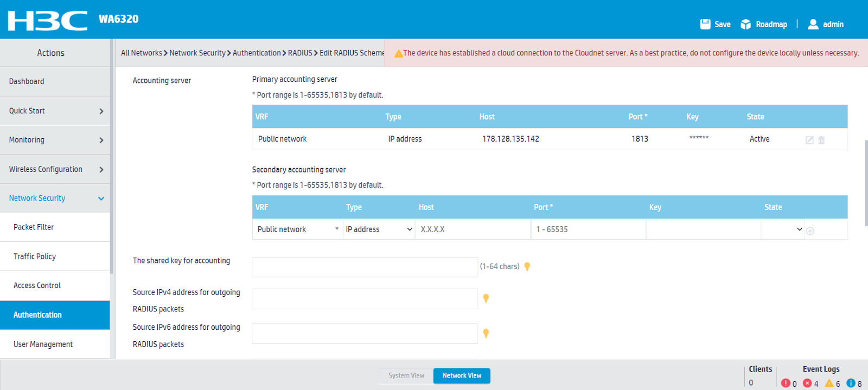Screen dimensions: 868x390
Task: Open the secondary server State dropdown
Action: (783, 229)
